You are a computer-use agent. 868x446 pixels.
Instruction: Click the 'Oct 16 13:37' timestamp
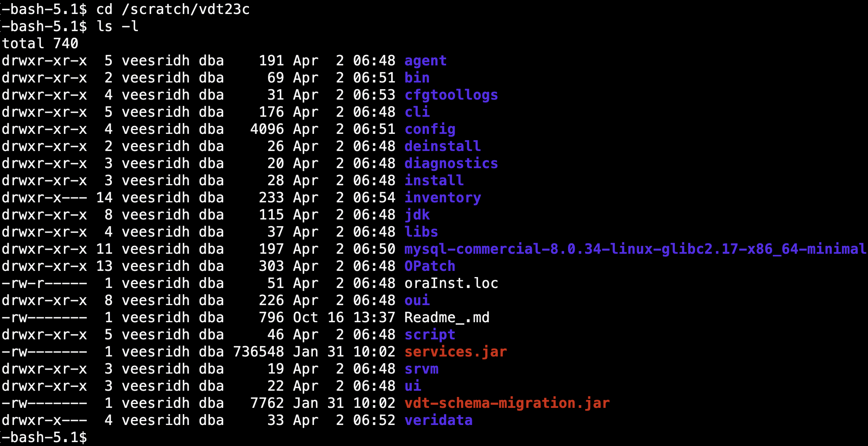coord(344,318)
